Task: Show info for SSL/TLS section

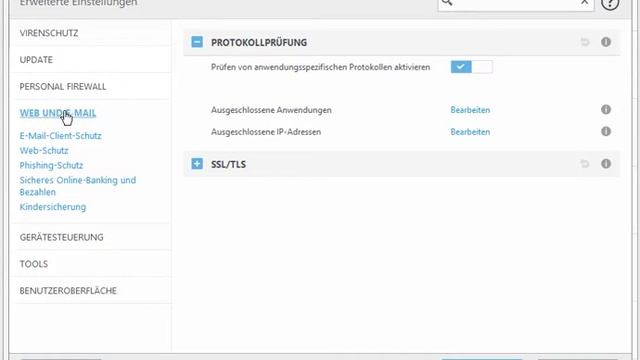Action: point(606,164)
